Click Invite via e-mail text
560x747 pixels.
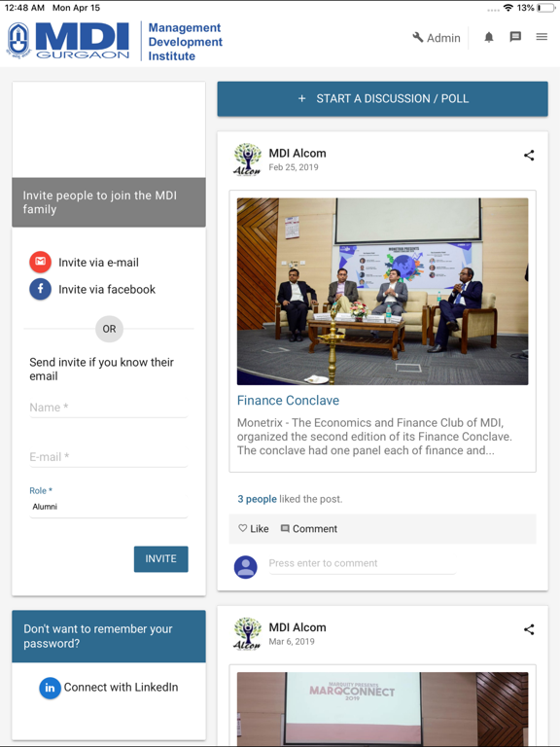(x=98, y=262)
